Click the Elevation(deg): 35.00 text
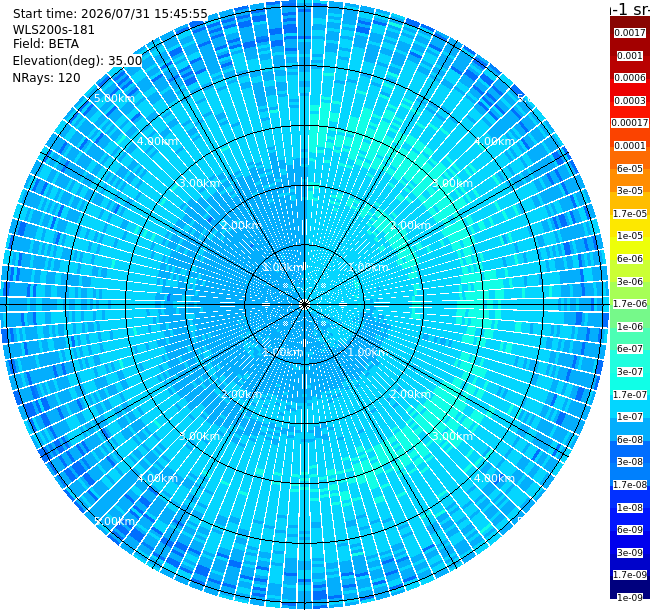 (77, 61)
